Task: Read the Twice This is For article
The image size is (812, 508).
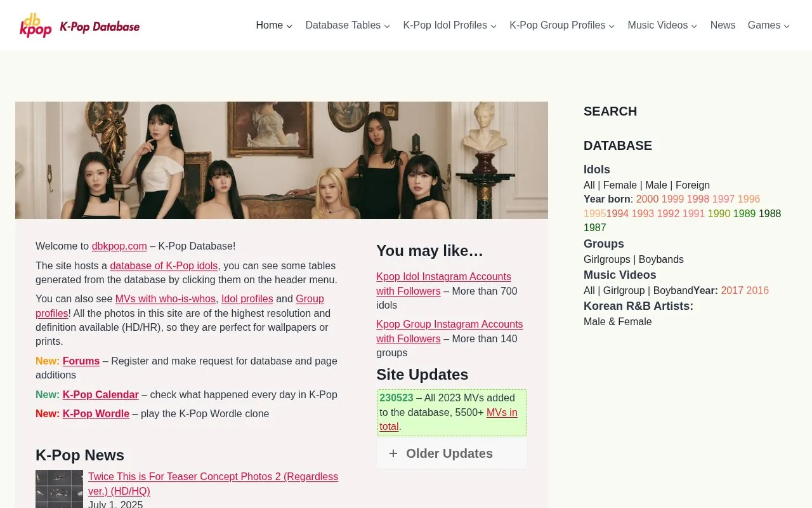Action: (213, 484)
